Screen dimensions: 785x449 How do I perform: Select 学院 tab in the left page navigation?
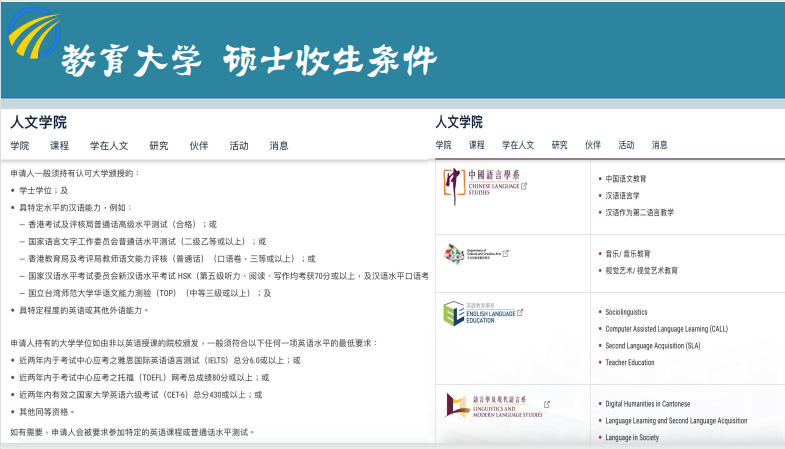point(20,146)
